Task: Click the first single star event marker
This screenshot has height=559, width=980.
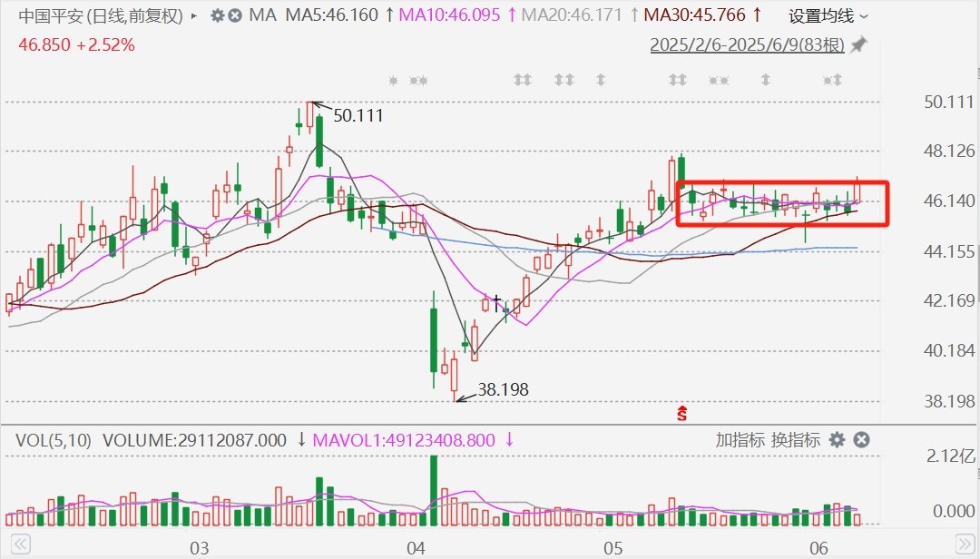Action: 393,80
